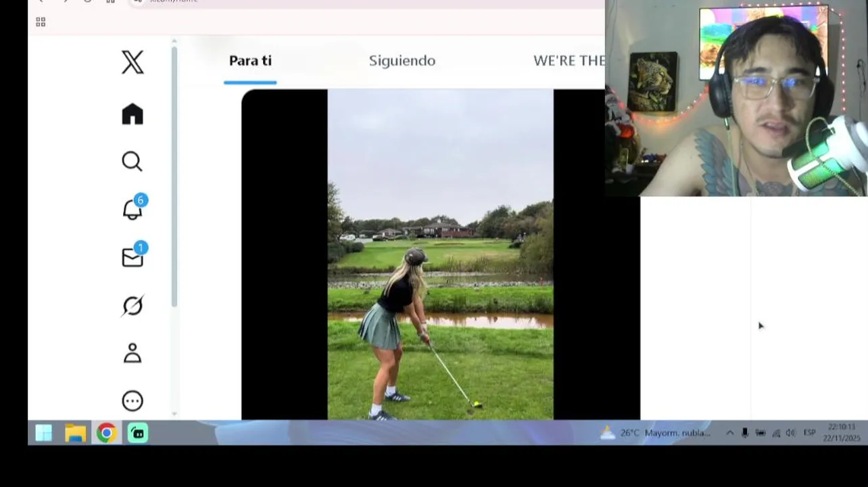
Task: Switch to Para ti tab
Action: coord(250,61)
